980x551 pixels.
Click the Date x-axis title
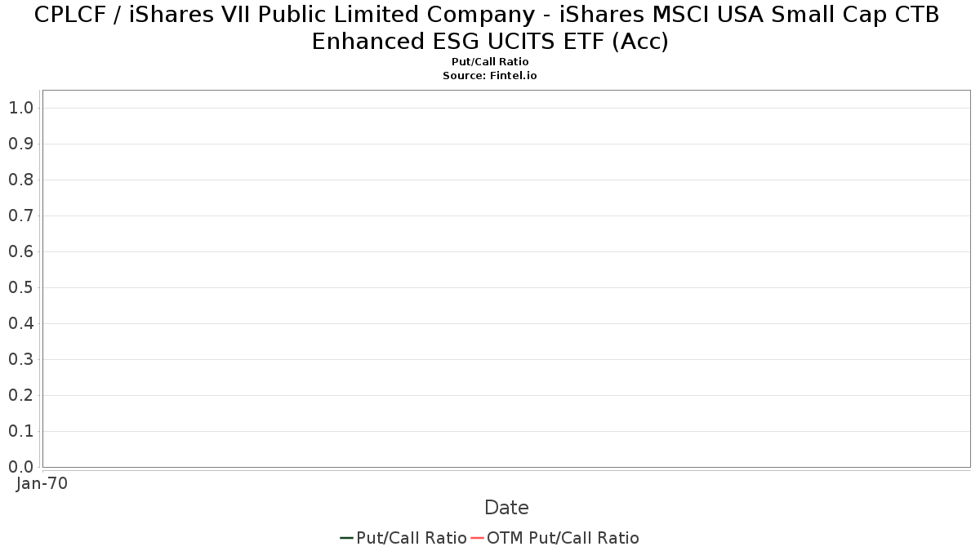506,508
